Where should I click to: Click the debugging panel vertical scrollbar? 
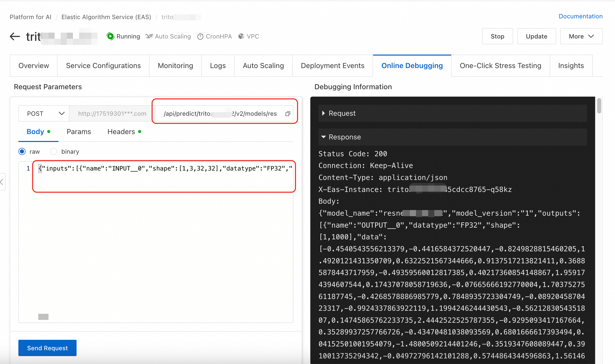coord(599,106)
